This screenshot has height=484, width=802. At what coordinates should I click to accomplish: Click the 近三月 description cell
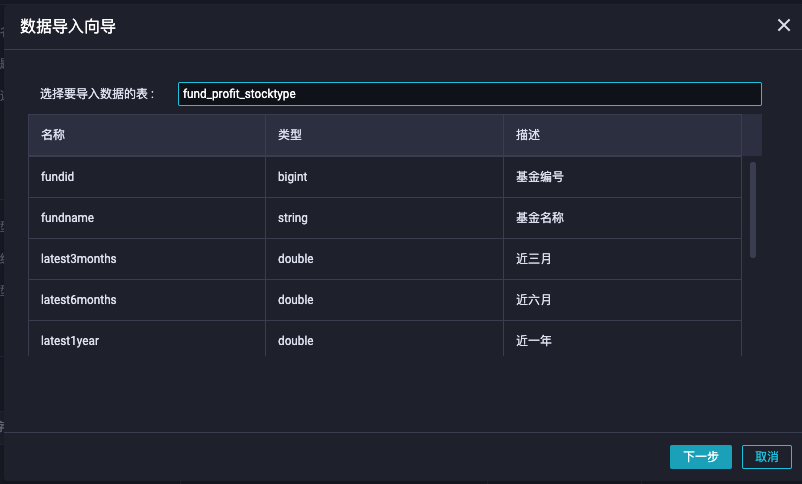click(622, 259)
